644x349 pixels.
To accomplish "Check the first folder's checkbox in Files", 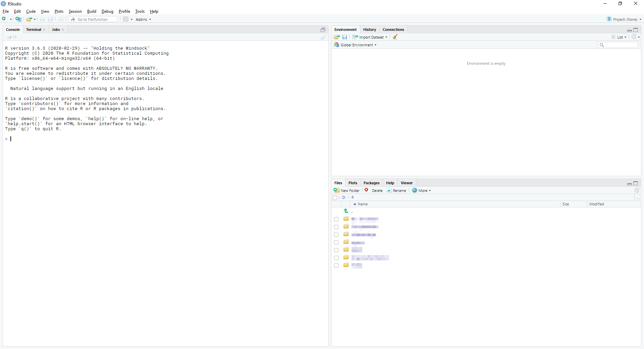I will point(336,219).
